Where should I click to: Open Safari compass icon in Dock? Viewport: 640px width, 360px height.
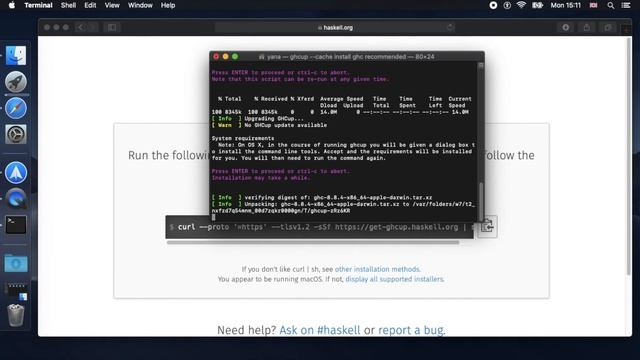(16, 108)
